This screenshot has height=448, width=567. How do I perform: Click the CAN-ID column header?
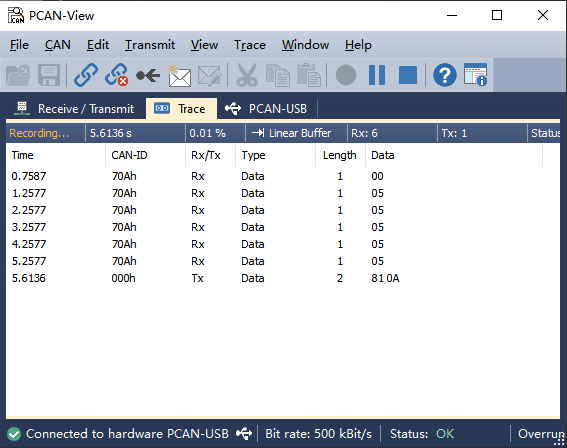click(x=129, y=155)
